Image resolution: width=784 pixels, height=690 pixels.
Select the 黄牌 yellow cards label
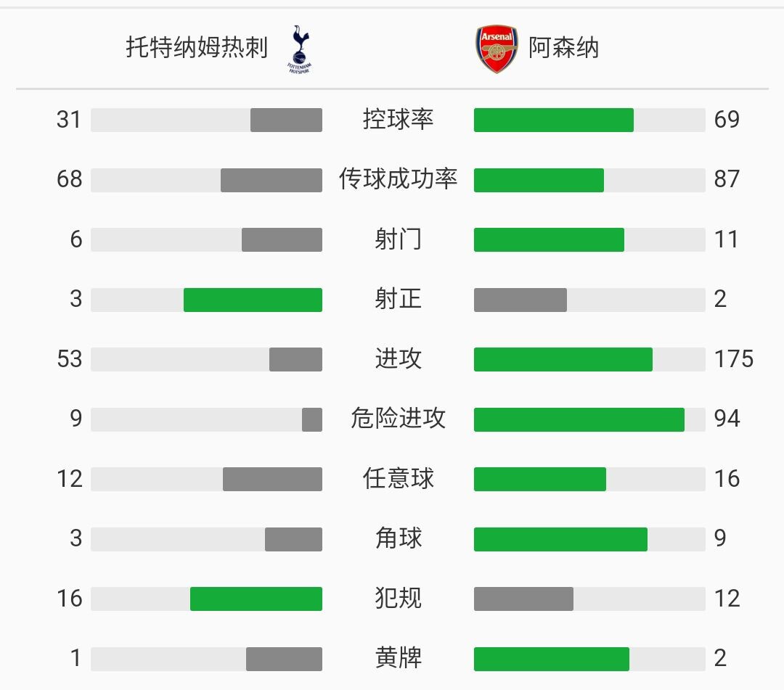point(398,658)
